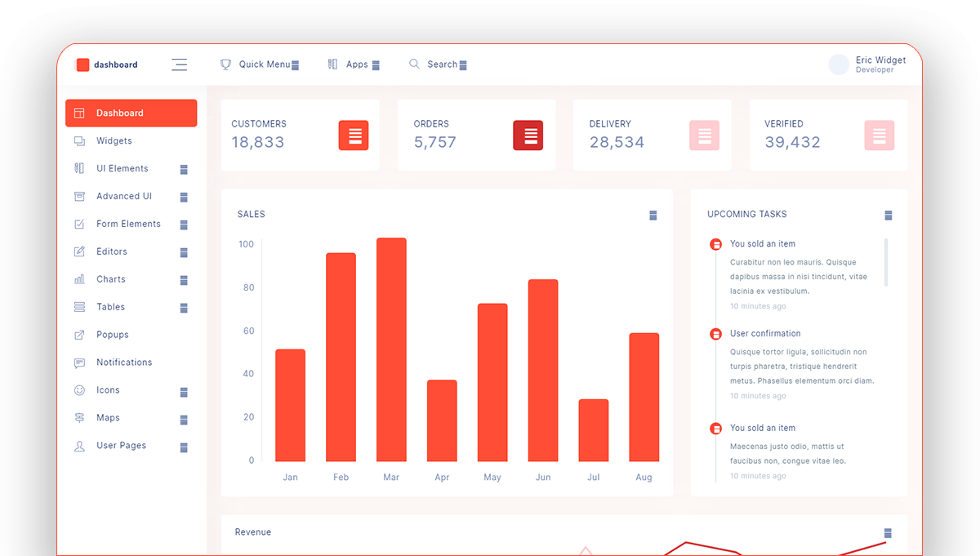
Task: Click the Tables sidebar icon
Action: pyautogui.click(x=79, y=307)
